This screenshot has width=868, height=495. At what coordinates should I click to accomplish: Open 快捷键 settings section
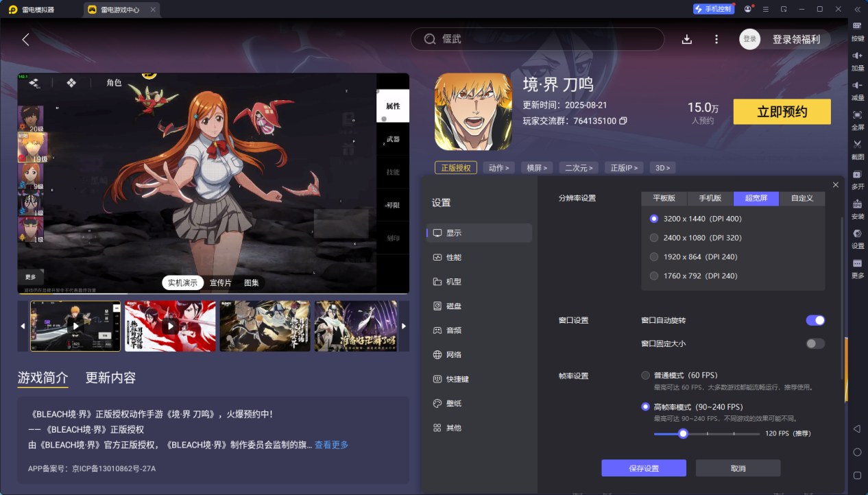click(479, 379)
